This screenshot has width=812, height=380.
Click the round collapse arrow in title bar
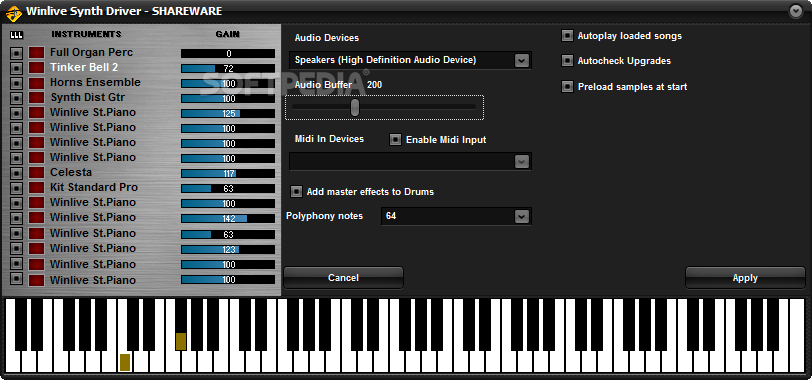pyautogui.click(x=795, y=11)
